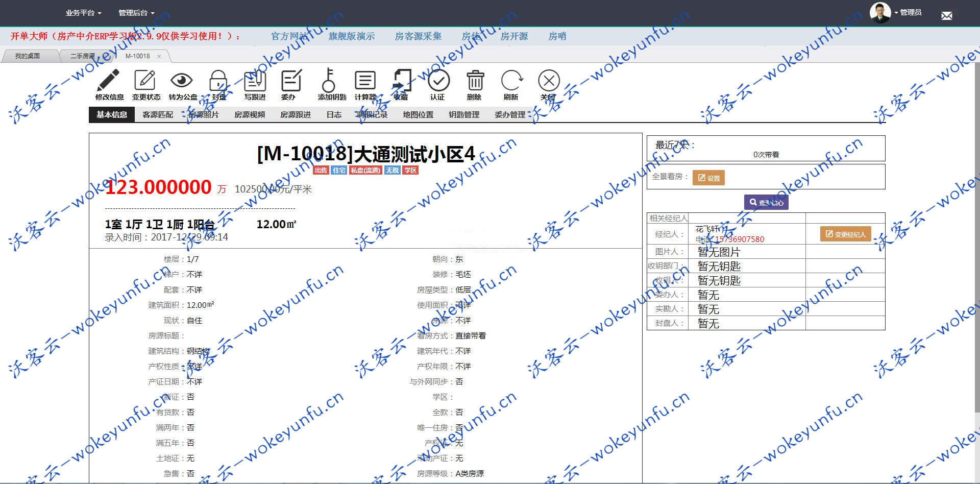Image resolution: width=980 pixels, height=484 pixels.
Task: Open the 地图位置 tab
Action: point(418,114)
